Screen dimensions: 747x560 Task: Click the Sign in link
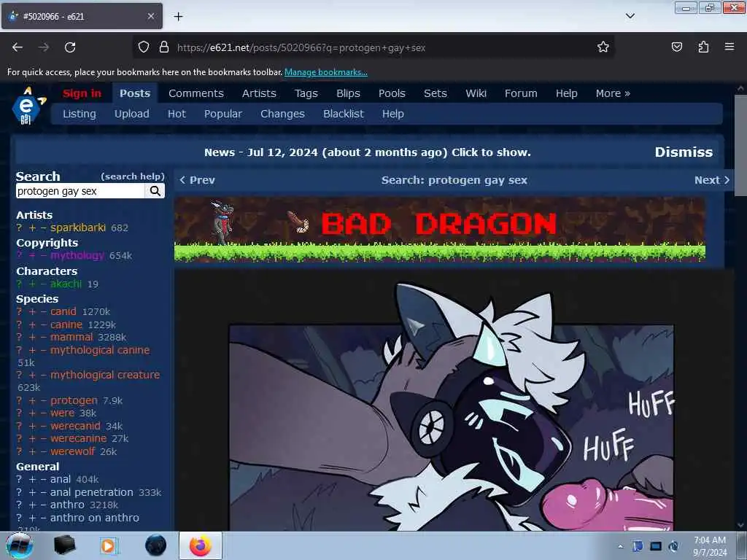82,93
